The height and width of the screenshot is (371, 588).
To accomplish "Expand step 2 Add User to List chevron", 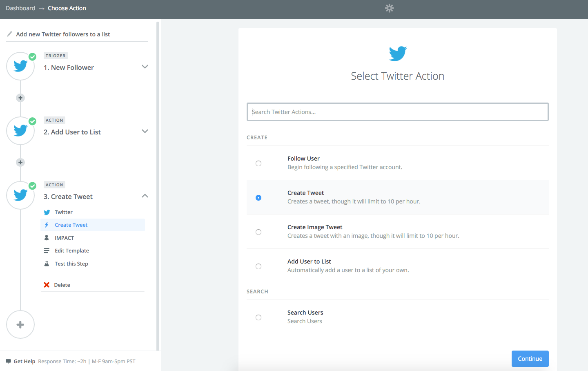I will pyautogui.click(x=145, y=131).
